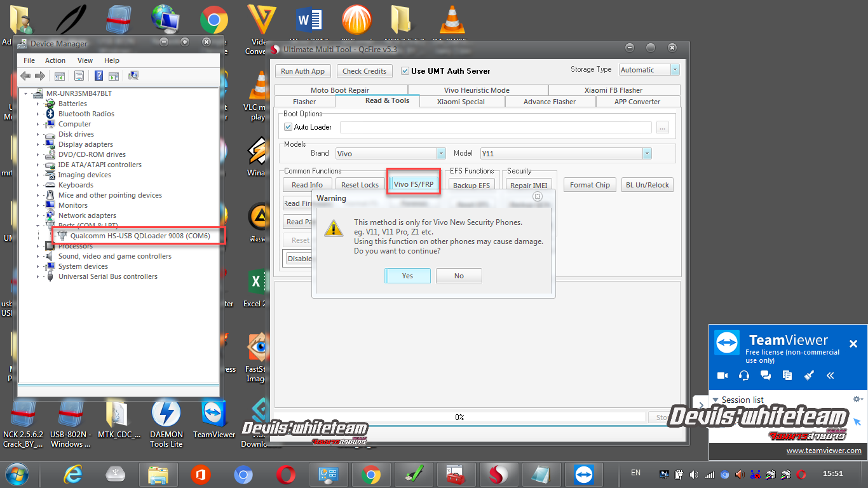Click No in the Warning dialog
The width and height of the screenshot is (868, 488).
[459, 276]
